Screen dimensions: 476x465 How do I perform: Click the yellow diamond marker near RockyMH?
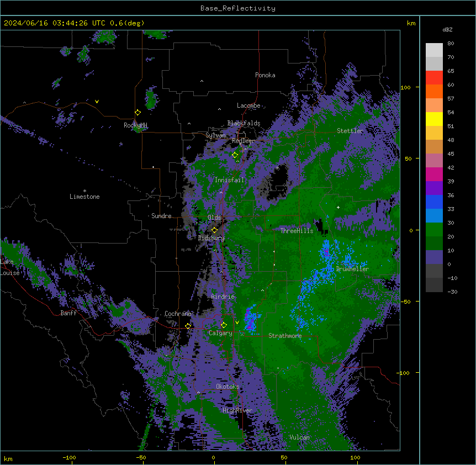click(137, 113)
